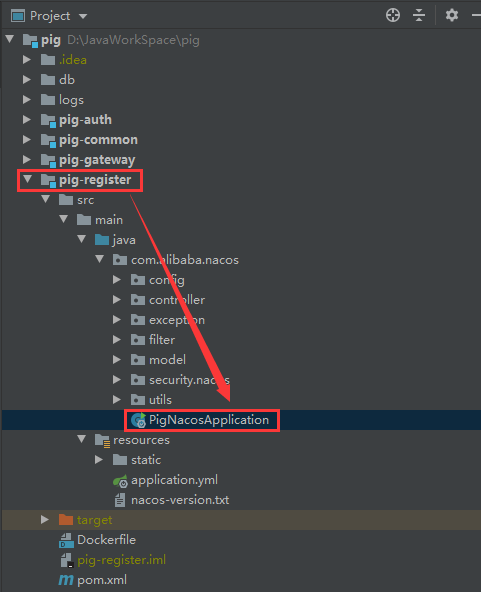481x592 pixels.
Task: Expand the controller package arrow
Action: (117, 299)
